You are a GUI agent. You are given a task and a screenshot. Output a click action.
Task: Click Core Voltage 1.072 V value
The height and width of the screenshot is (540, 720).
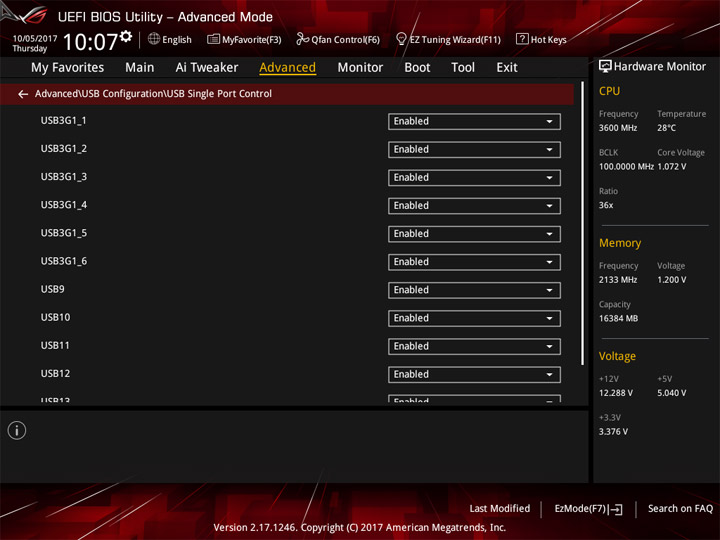[672, 167]
